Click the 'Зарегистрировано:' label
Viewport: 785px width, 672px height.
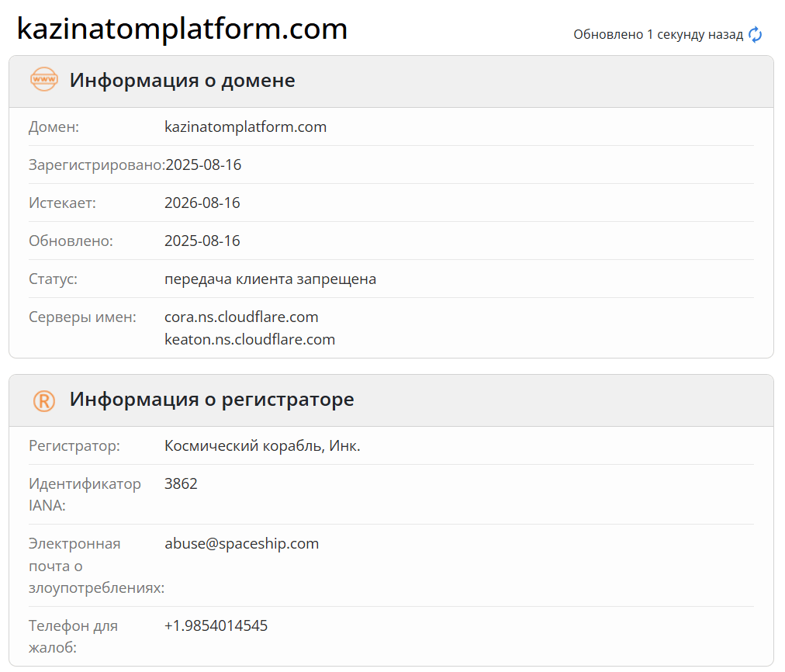[97, 165]
